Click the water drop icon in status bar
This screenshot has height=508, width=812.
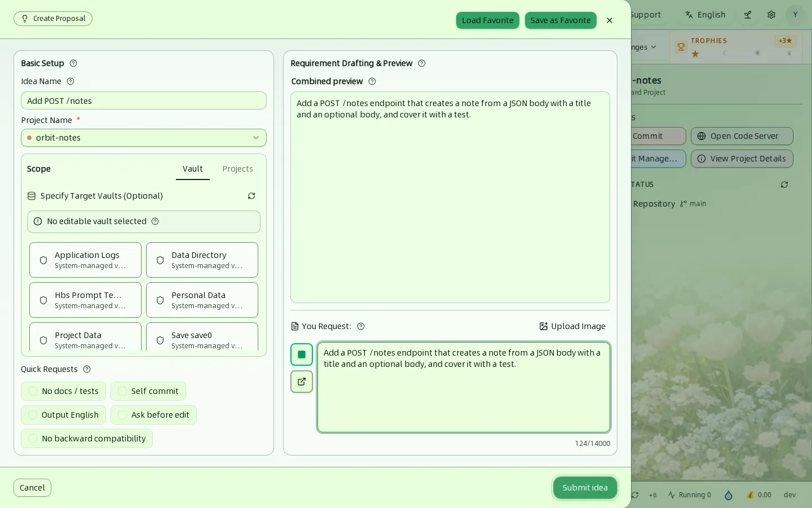tap(729, 495)
